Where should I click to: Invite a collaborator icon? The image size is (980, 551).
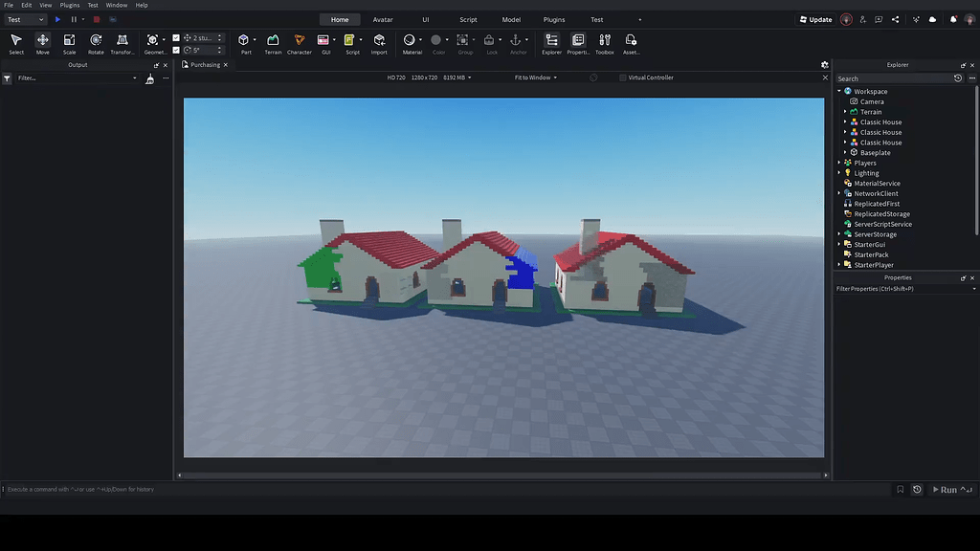(863, 19)
